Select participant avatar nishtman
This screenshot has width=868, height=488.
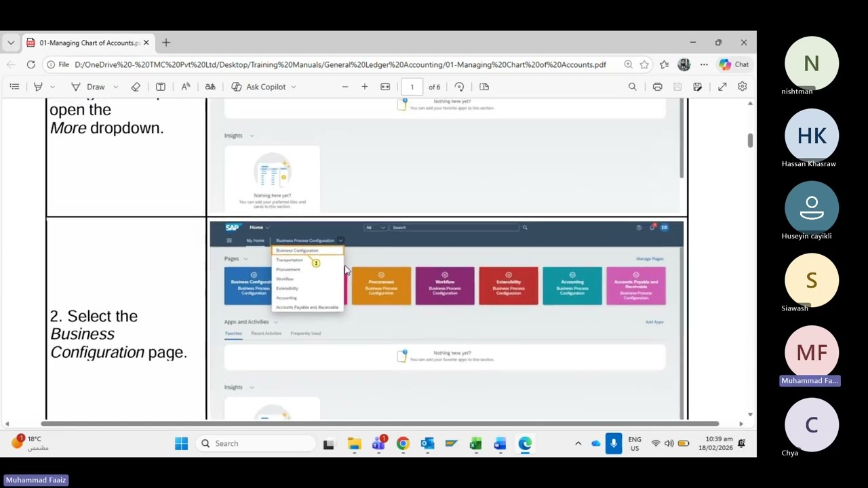click(812, 64)
